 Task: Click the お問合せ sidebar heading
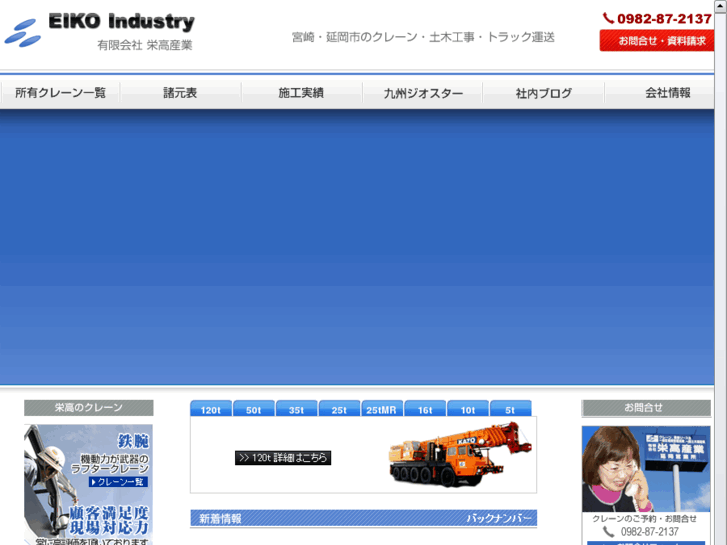click(x=646, y=408)
